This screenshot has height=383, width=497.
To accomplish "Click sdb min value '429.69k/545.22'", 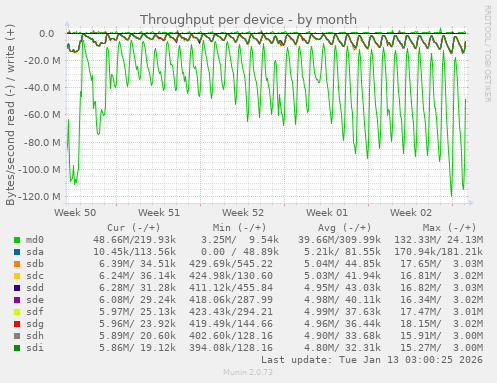I will [231, 264].
